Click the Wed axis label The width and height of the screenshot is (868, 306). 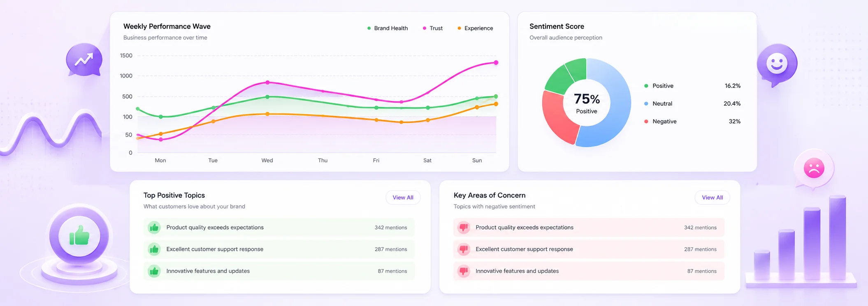tap(267, 161)
